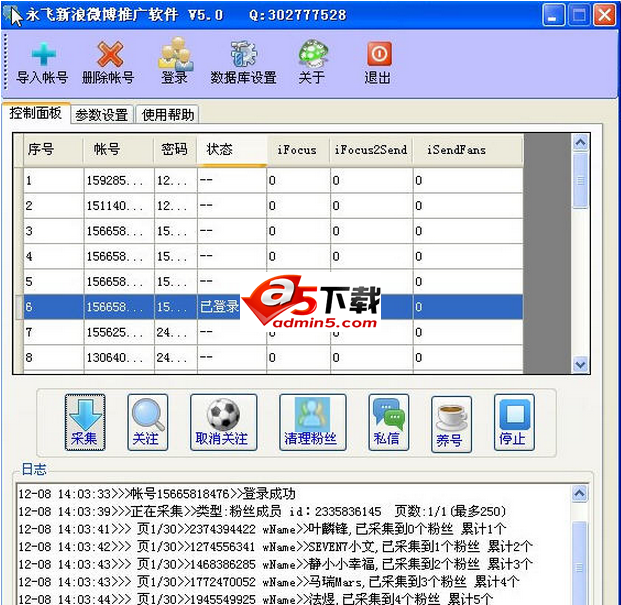Image resolution: width=621 pixels, height=605 pixels.
Task: Click the 清理粉丝 button
Action: tap(312, 422)
